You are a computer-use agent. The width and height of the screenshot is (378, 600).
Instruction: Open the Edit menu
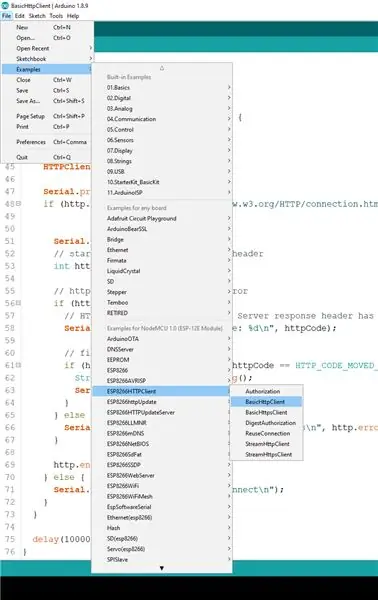[20, 16]
